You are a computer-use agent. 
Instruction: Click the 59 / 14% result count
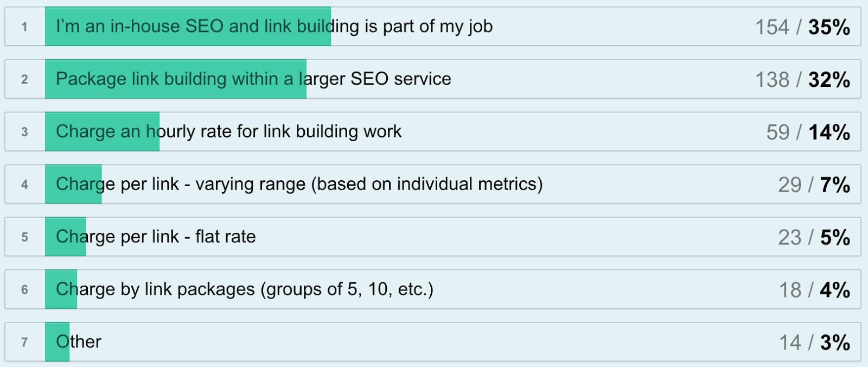click(x=808, y=132)
